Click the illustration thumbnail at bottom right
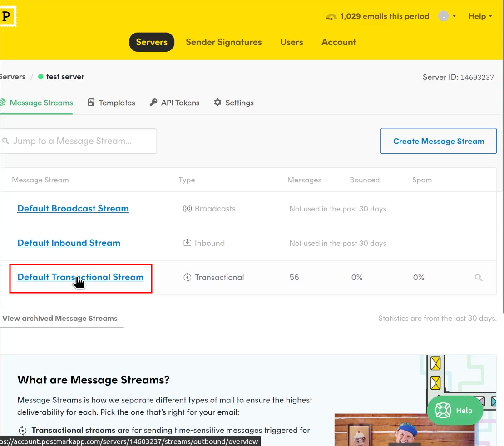The height and width of the screenshot is (446, 504). (x=405, y=430)
